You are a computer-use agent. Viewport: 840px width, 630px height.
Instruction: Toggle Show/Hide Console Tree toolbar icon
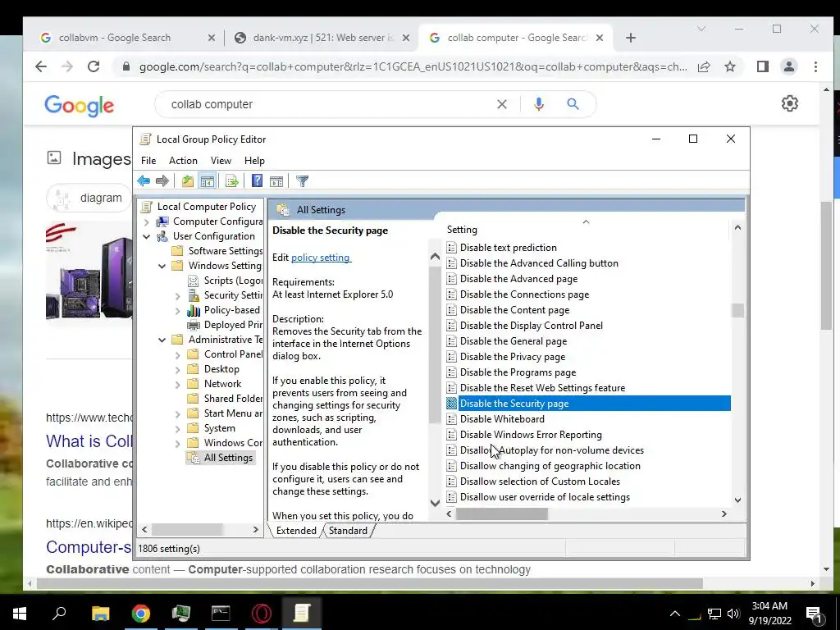(208, 181)
